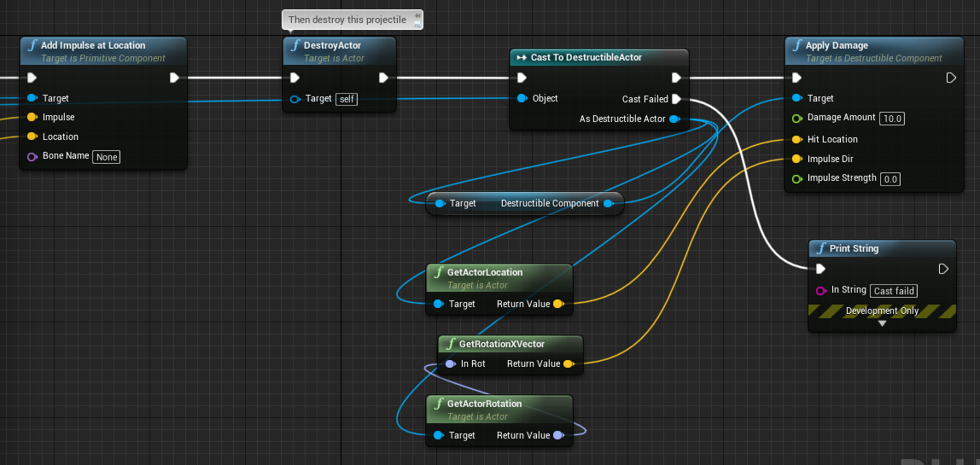980x465 pixels.
Task: Click the Bone Name None field
Action: tap(106, 157)
